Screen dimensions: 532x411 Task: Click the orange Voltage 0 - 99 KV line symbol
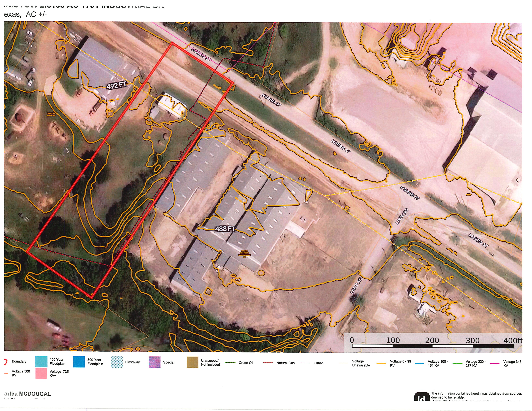point(381,363)
